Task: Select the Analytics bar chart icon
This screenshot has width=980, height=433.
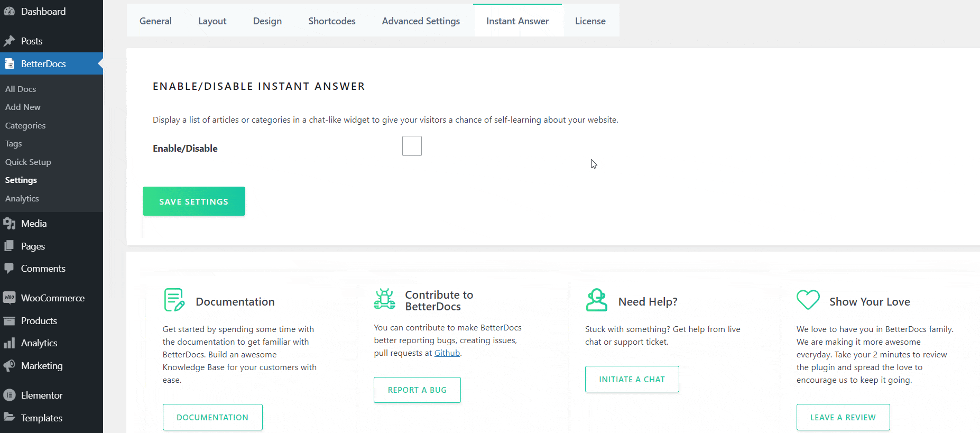Action: [x=9, y=343]
